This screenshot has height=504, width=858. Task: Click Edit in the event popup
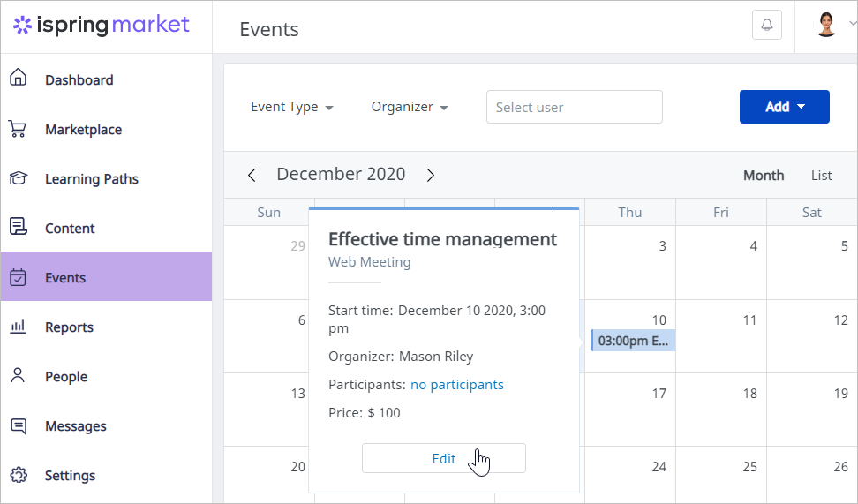(x=444, y=458)
